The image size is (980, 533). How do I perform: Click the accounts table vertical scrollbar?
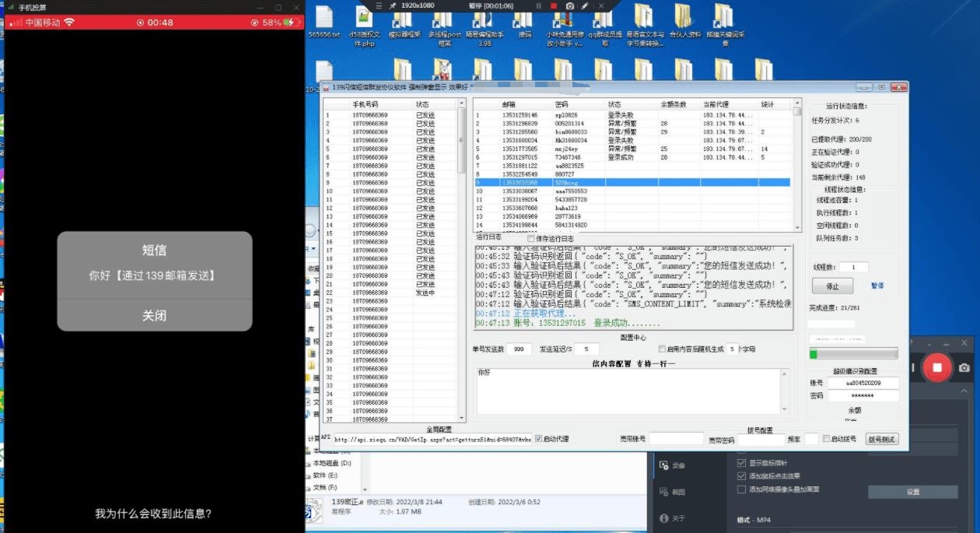[x=796, y=165]
